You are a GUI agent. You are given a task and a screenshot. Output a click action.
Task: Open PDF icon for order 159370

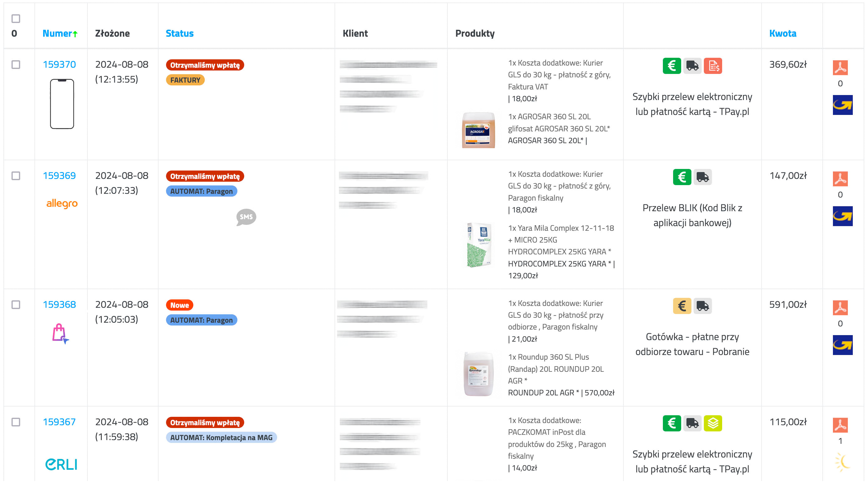click(840, 68)
